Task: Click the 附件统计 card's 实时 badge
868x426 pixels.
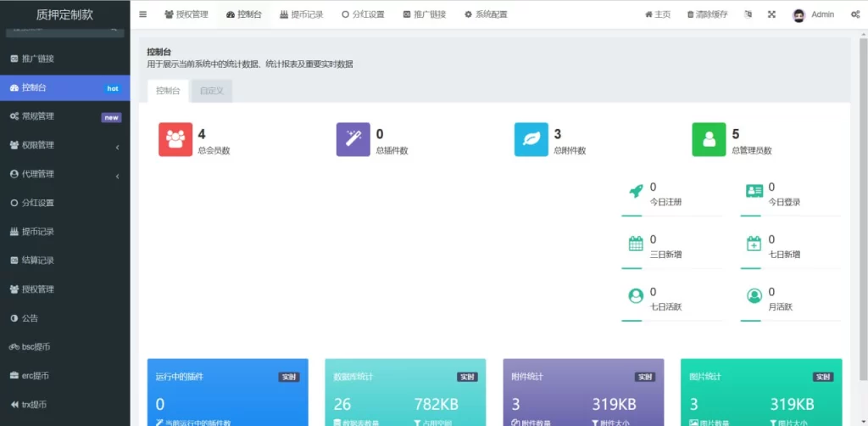Action: (x=645, y=378)
